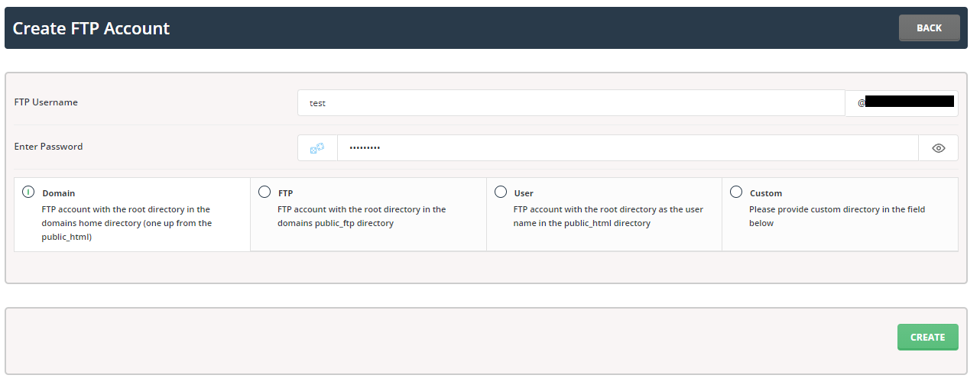Click the 'Enter Password' label
Viewport: 980px width, 388px height.
click(x=48, y=147)
